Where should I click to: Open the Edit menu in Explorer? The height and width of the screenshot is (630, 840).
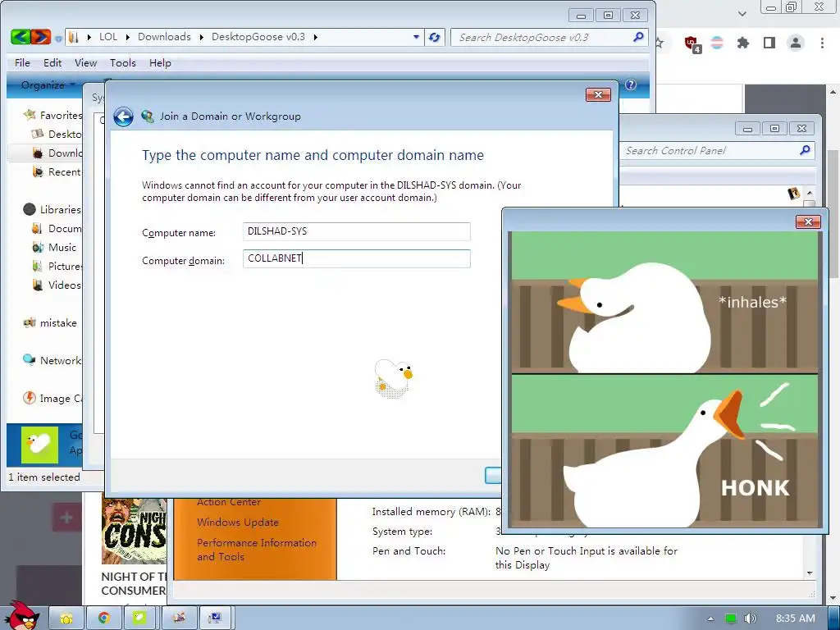52,62
